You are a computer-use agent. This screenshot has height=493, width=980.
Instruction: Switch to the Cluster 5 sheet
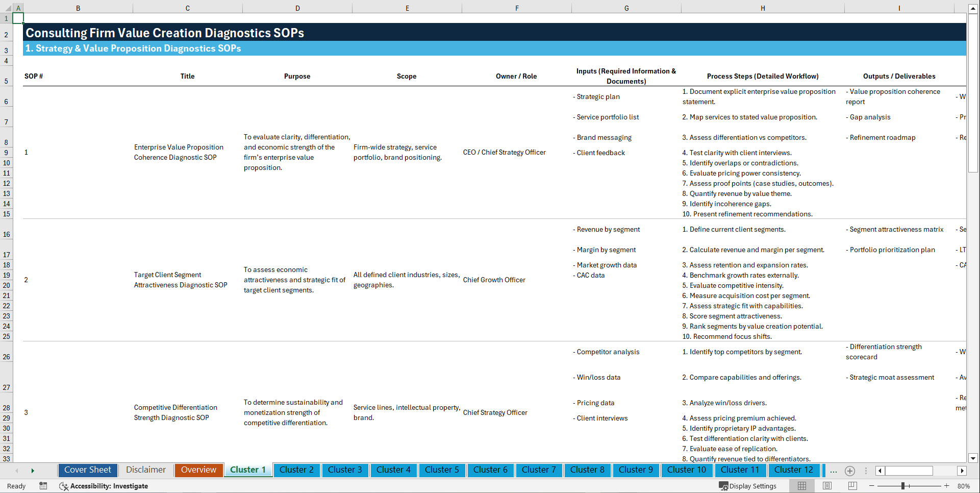442,470
